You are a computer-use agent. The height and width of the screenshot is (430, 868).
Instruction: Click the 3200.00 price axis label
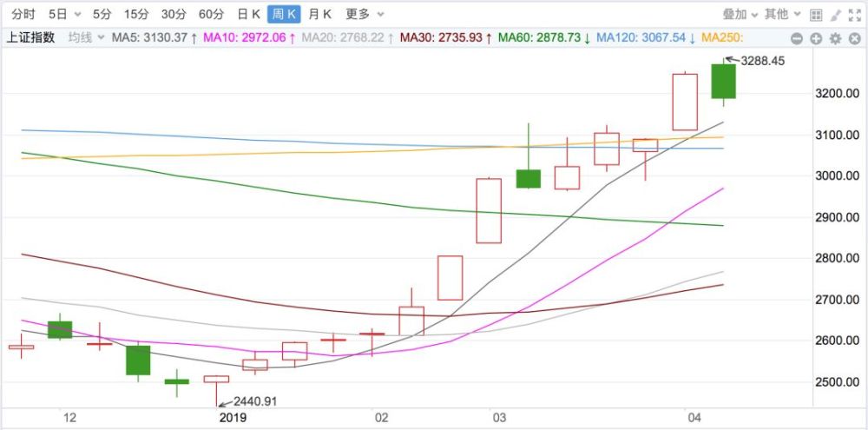point(839,93)
